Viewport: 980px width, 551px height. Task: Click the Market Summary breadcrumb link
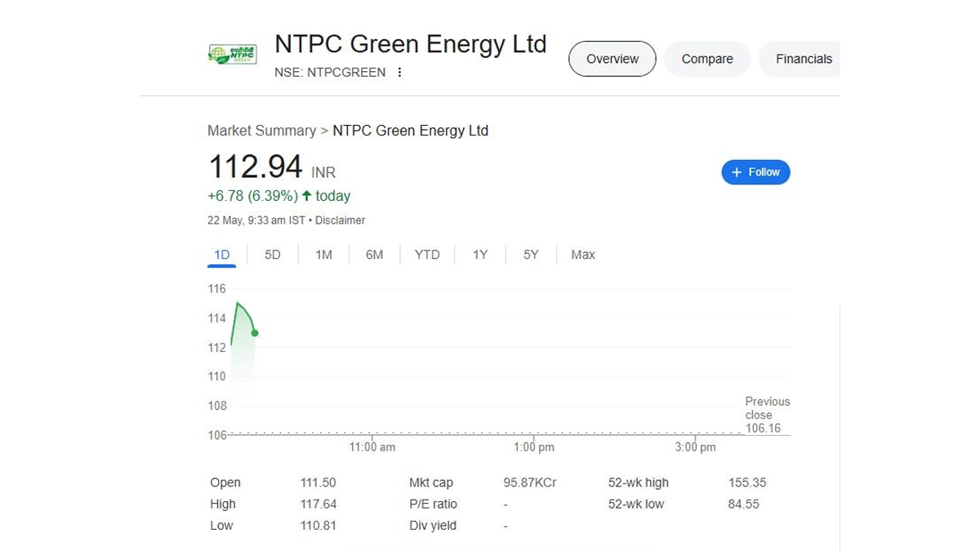(x=261, y=131)
